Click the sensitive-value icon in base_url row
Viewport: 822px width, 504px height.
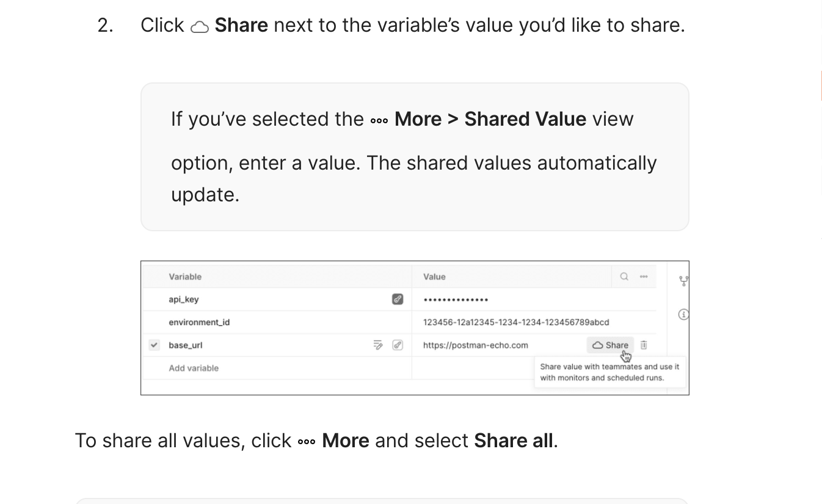tap(398, 345)
